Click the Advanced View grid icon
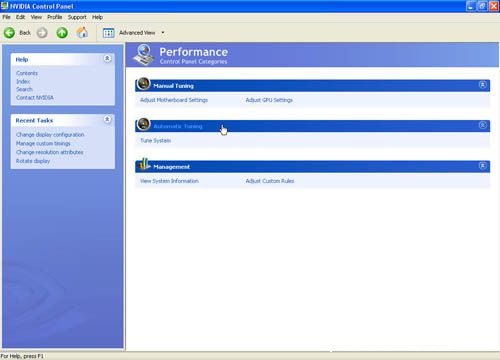This screenshot has width=500, height=360. click(109, 33)
